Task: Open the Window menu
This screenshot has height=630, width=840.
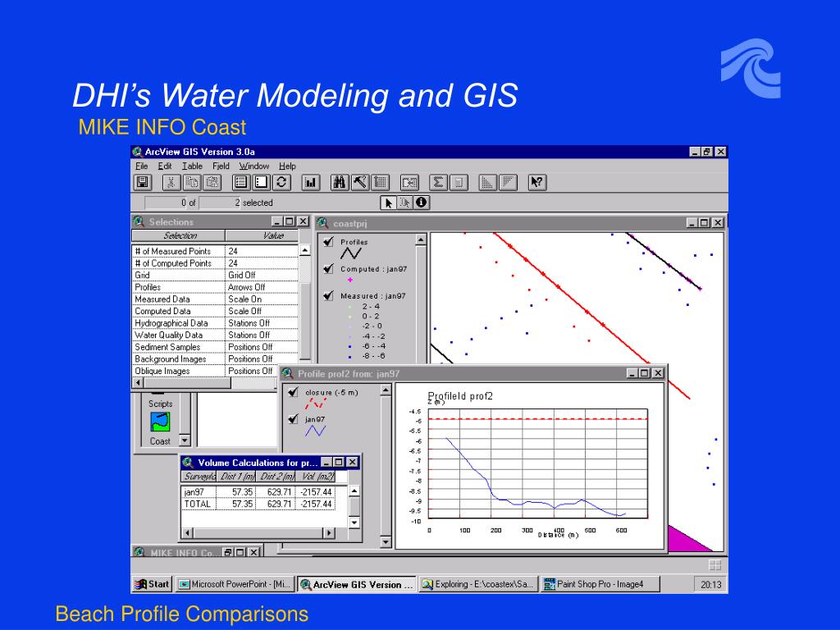Action: coord(254,166)
